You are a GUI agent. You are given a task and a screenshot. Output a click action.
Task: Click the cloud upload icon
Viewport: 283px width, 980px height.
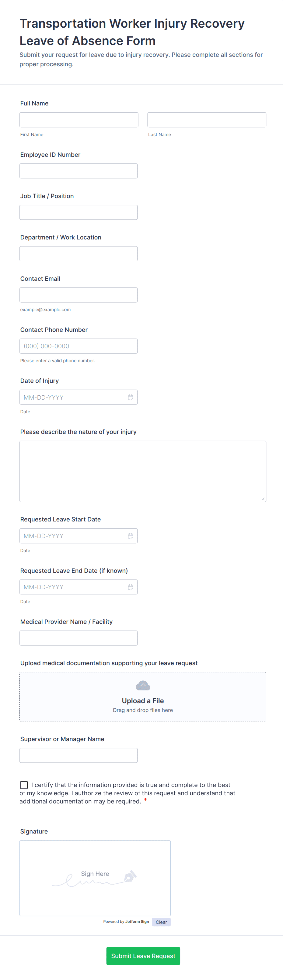[x=143, y=685]
